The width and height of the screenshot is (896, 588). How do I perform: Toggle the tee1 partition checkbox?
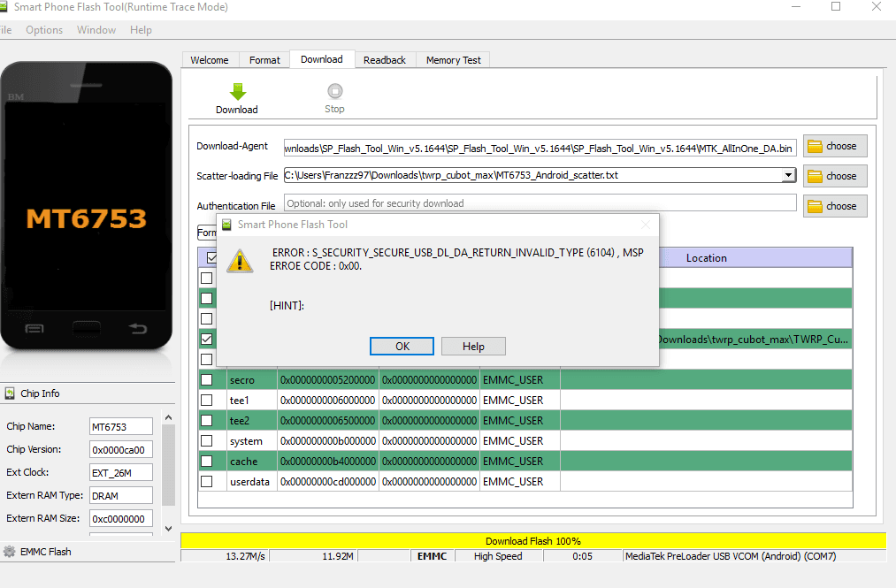click(x=207, y=400)
